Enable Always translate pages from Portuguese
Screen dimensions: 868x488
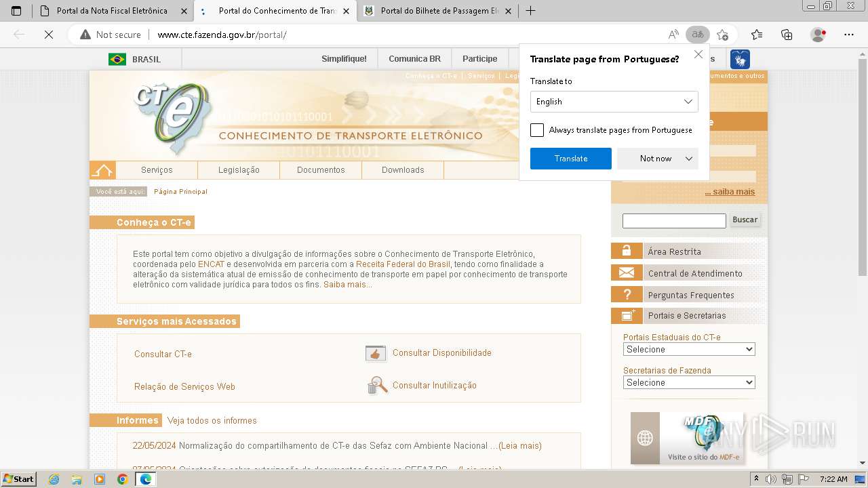coord(537,130)
